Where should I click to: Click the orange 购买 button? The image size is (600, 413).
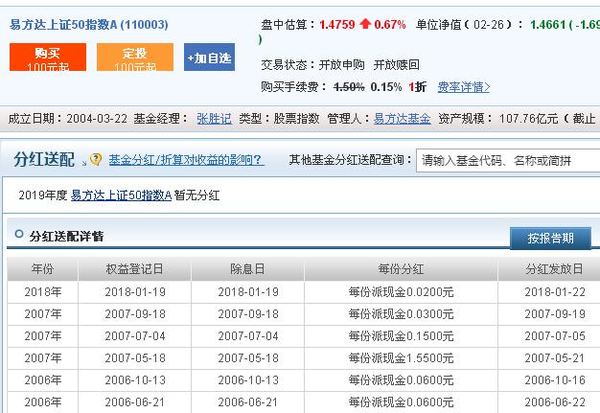point(48,57)
